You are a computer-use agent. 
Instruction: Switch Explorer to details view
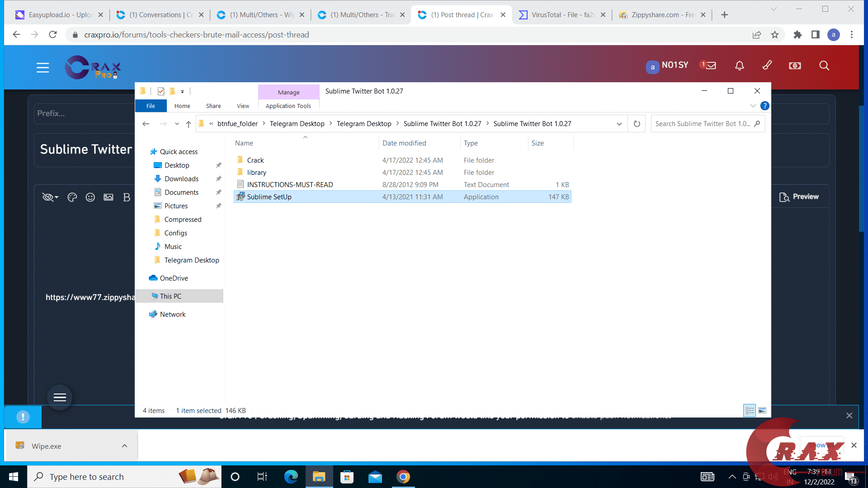click(750, 411)
